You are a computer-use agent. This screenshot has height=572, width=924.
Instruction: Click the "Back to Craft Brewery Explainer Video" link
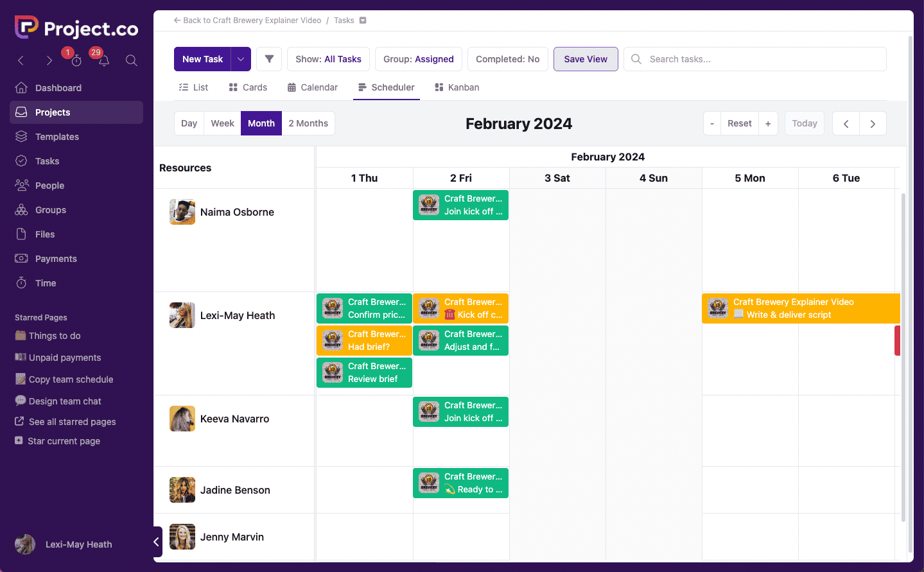tap(247, 20)
